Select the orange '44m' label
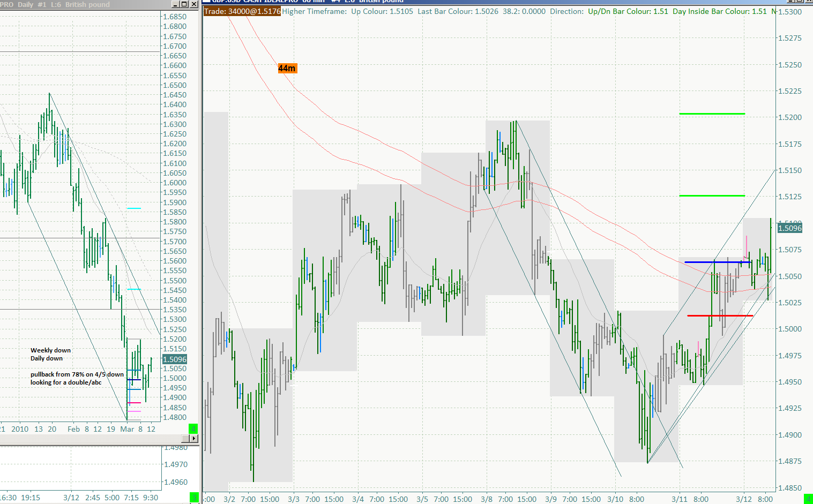813x504 pixels. coord(287,68)
